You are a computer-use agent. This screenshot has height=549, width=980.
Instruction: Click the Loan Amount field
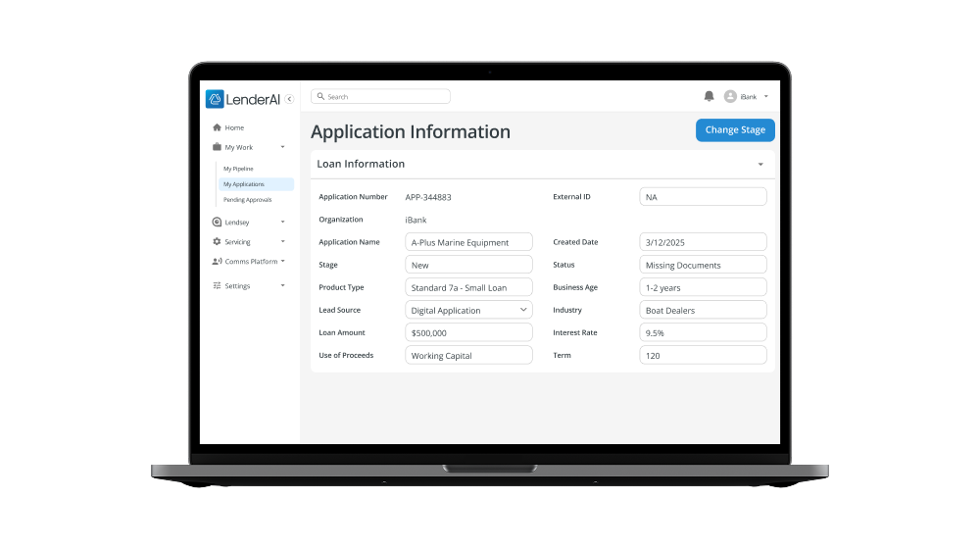468,332
